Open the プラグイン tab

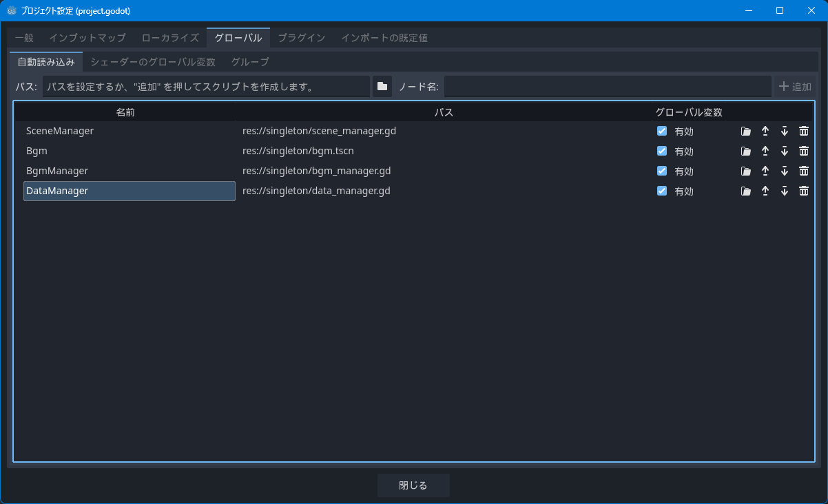pos(302,38)
